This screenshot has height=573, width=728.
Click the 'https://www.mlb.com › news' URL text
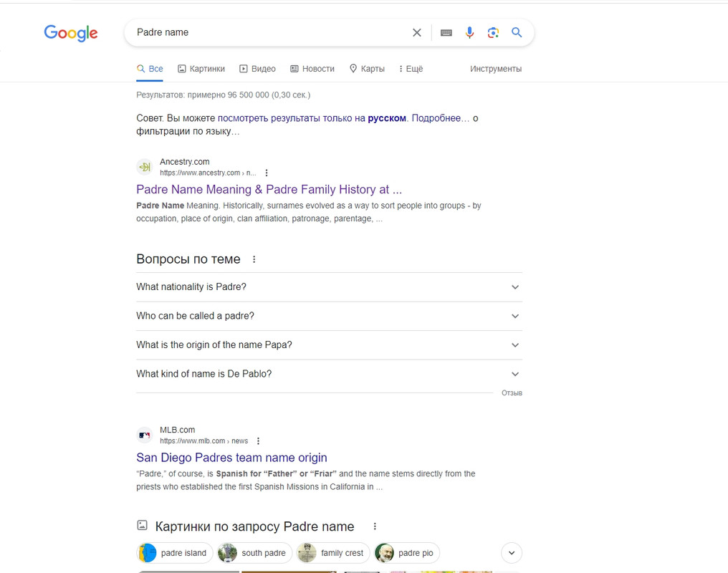(203, 441)
